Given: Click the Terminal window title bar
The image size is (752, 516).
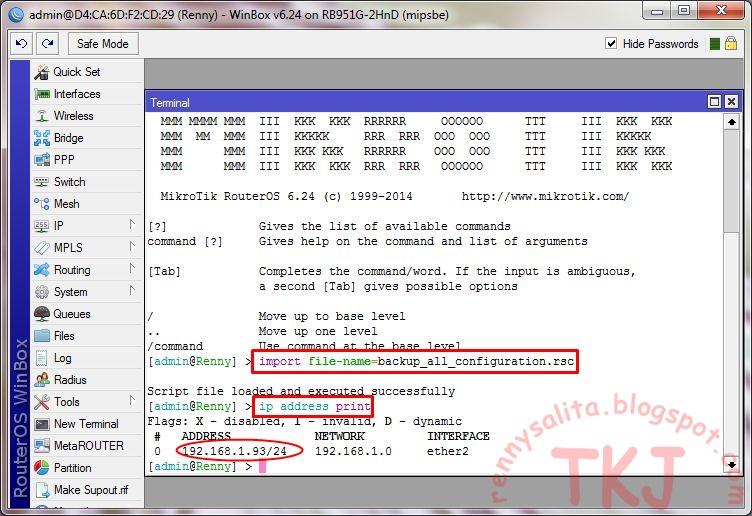Looking at the screenshot, I should coord(426,102).
